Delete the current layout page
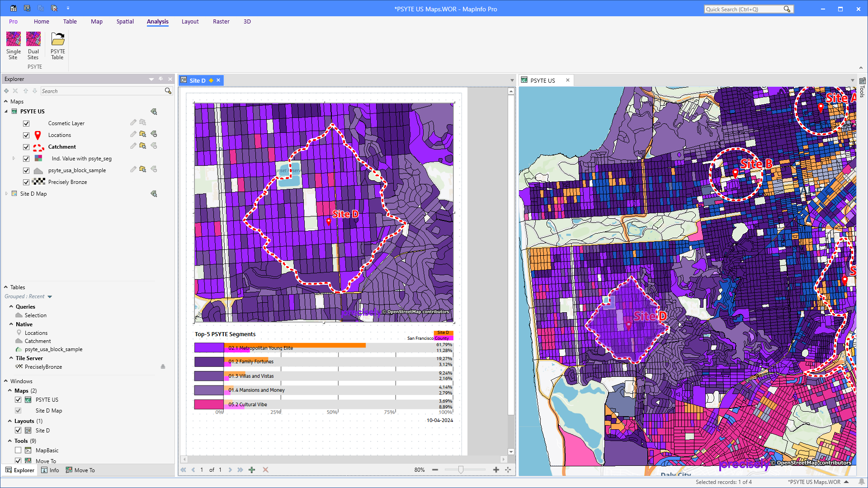This screenshot has height=488, width=868. pos(265,469)
